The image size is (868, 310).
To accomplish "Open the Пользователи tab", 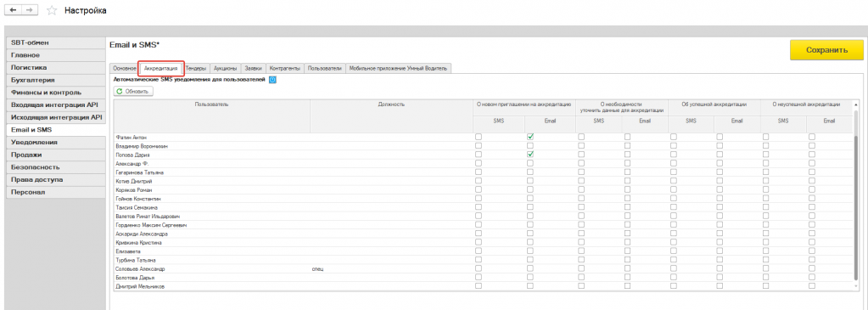I will [325, 68].
